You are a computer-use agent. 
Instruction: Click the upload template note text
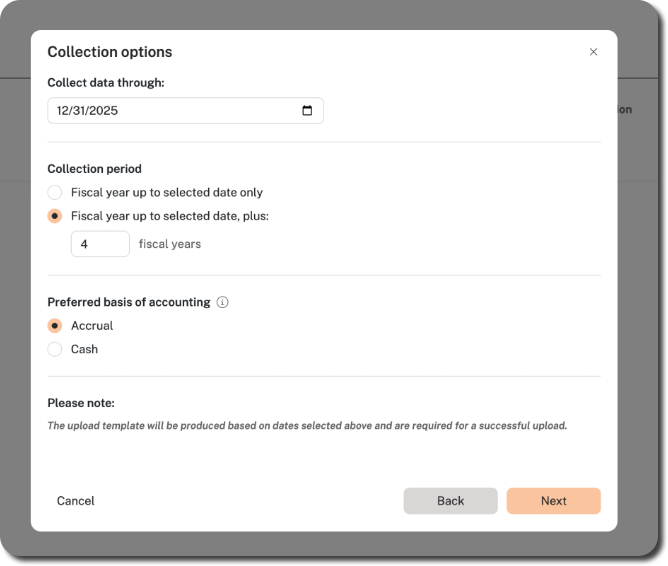(307, 425)
